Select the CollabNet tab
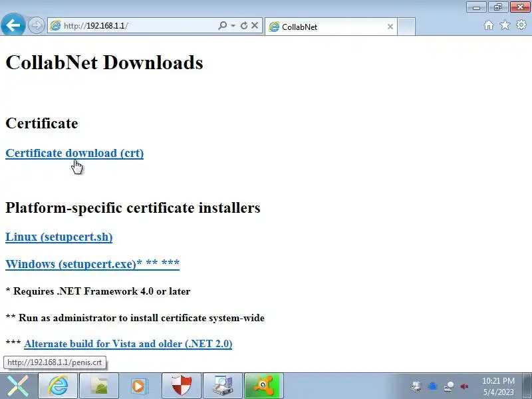This screenshot has height=399, width=532. tap(331, 27)
